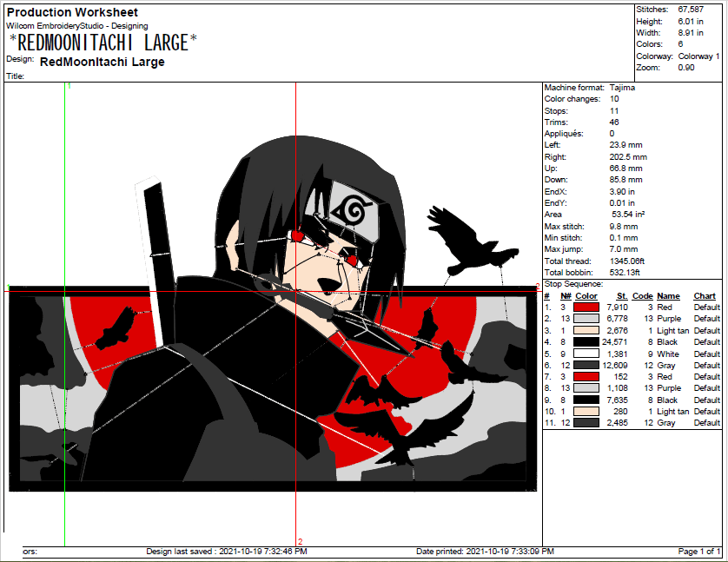Select the Up value '66.8 mm'

pos(625,169)
